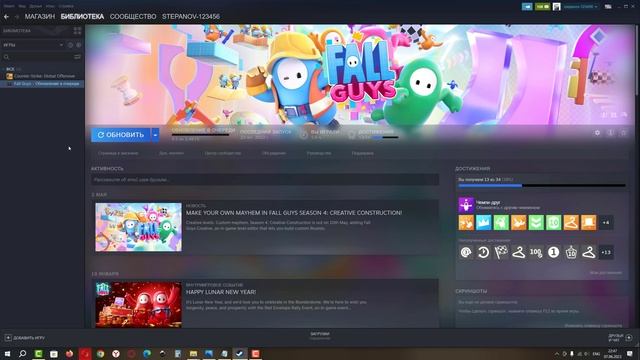
Task: Click the Steam icon in taskbar
Action: (x=240, y=353)
